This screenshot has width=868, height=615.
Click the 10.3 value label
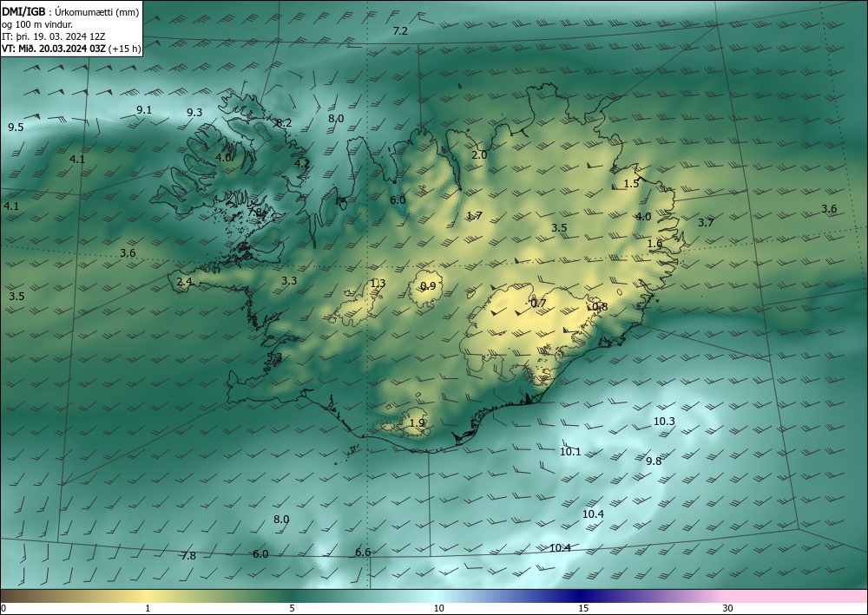(664, 421)
